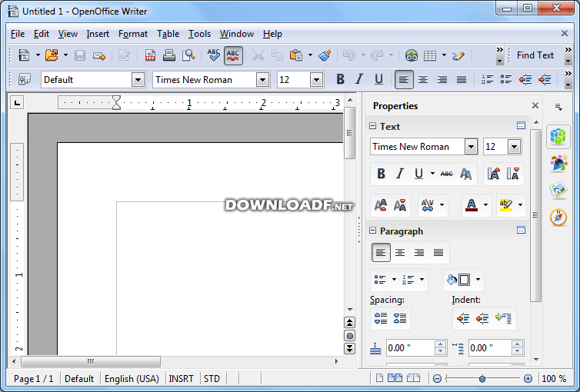Toggle Bold in Properties Text panel
Screen dimensions: 580x392
[381, 173]
